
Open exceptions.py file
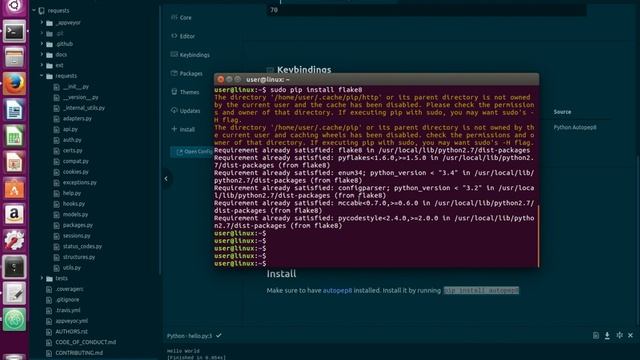[80, 182]
